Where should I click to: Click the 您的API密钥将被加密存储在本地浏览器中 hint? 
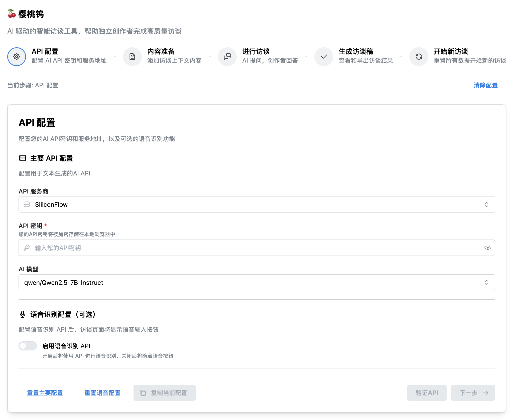[67, 234]
